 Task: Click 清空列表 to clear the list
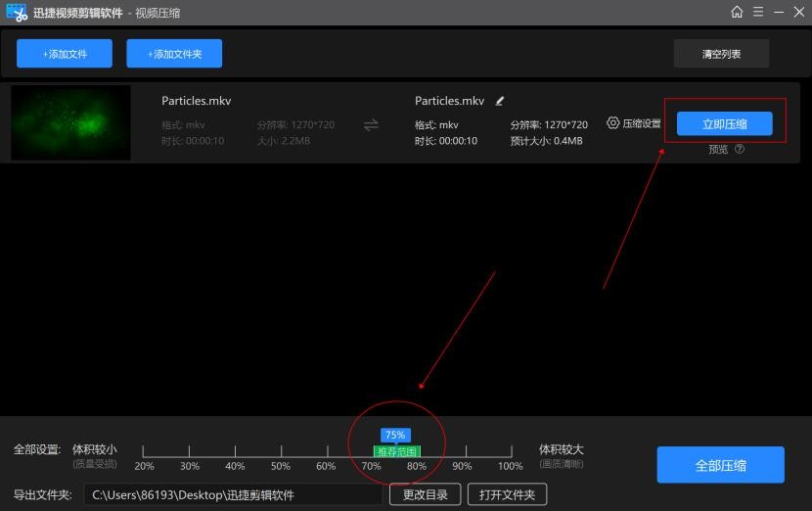point(721,54)
